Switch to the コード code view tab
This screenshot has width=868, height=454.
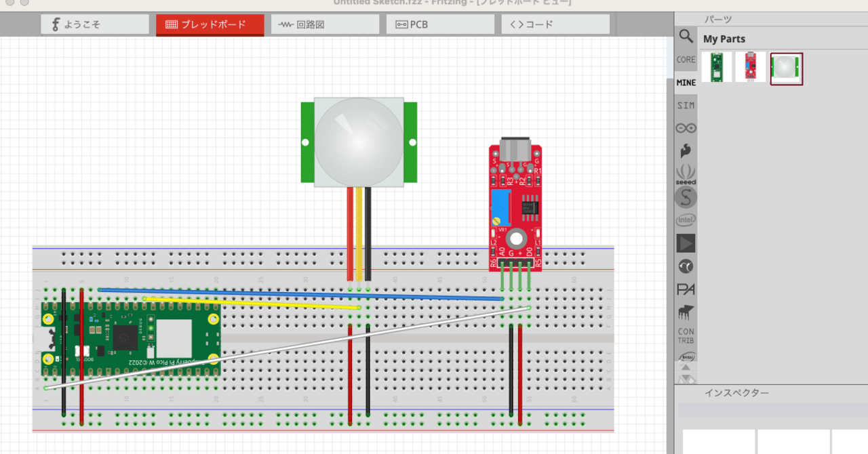point(555,24)
